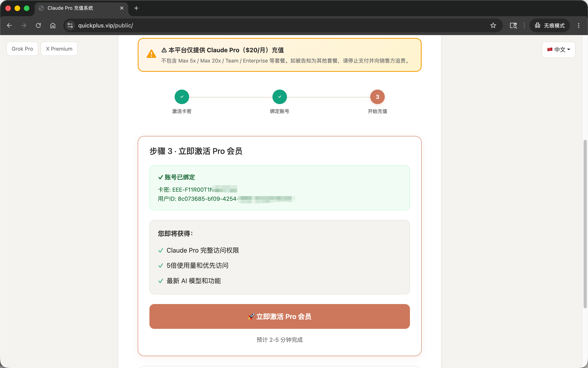Click the 您即将获得 label
This screenshot has height=368, width=588.
(x=175, y=234)
